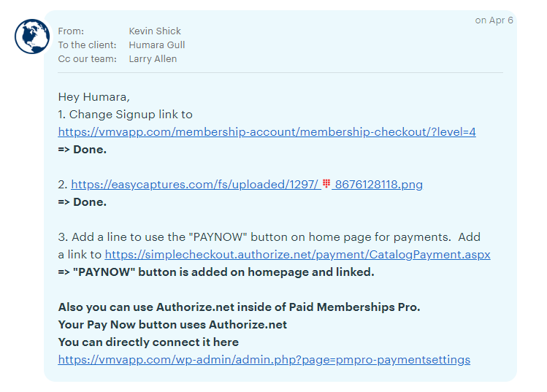Click the "To the client:" label

[x=87, y=45]
